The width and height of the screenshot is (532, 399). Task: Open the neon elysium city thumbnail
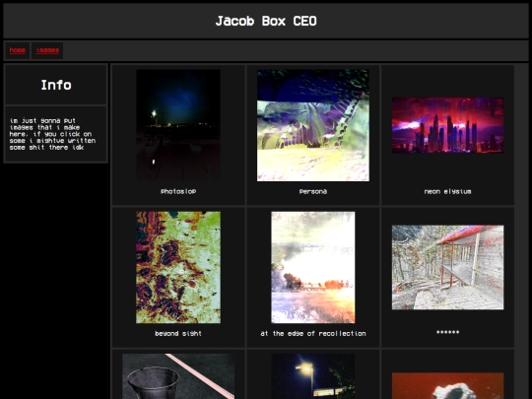coord(447,125)
